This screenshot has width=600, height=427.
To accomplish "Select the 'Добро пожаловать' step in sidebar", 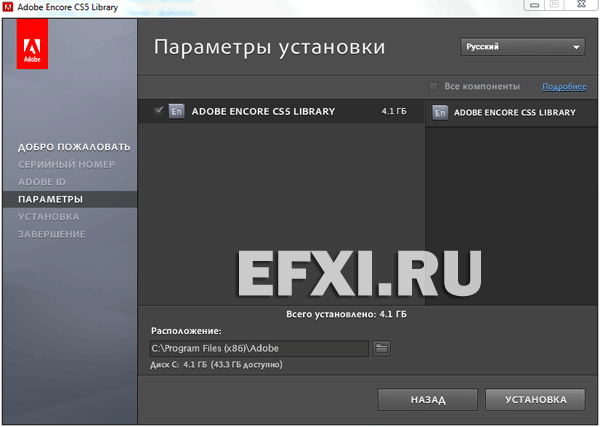I will pos(74,147).
